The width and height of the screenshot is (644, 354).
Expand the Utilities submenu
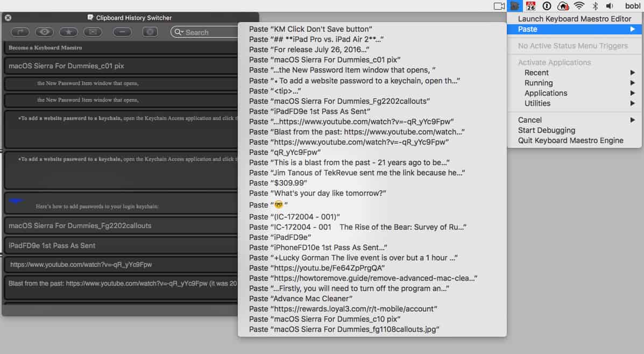pos(574,103)
